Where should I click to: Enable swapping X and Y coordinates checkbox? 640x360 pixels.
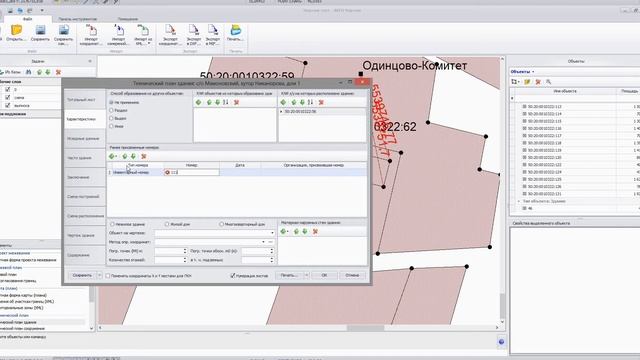(x=108, y=276)
